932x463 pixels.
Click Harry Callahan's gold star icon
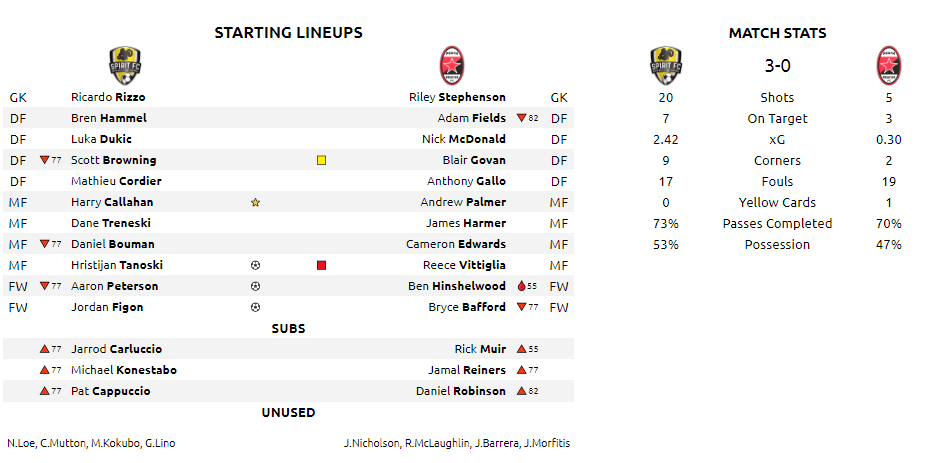coord(256,203)
